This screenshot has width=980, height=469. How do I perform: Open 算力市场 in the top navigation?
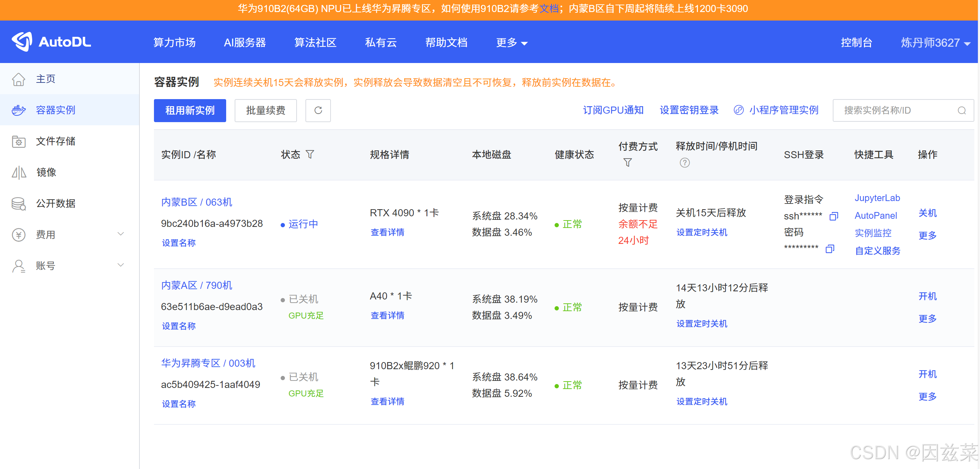(174, 42)
